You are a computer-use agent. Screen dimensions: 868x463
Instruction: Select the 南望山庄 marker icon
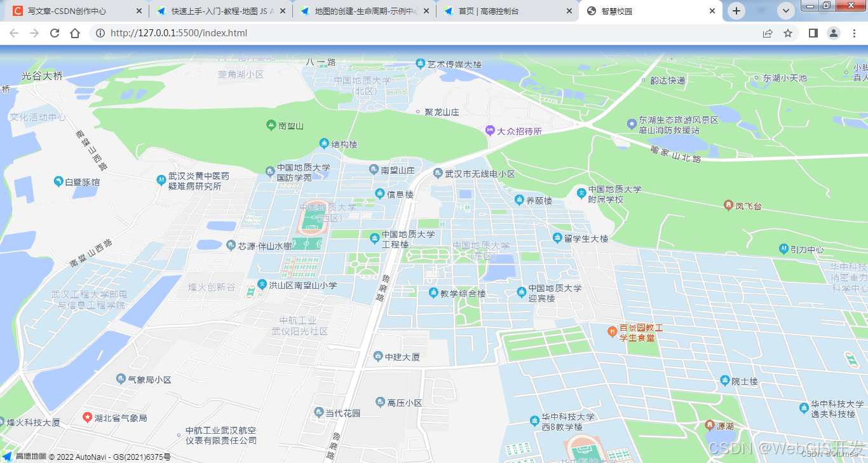point(374,169)
